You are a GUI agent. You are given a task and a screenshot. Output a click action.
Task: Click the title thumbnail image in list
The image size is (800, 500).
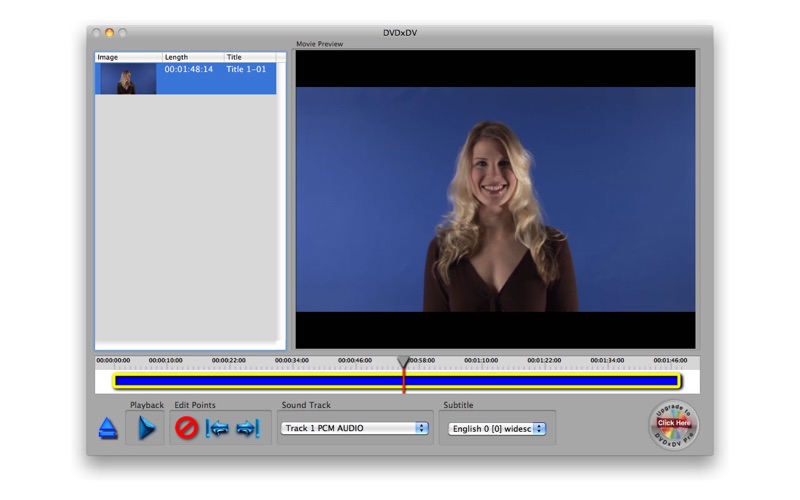point(128,79)
